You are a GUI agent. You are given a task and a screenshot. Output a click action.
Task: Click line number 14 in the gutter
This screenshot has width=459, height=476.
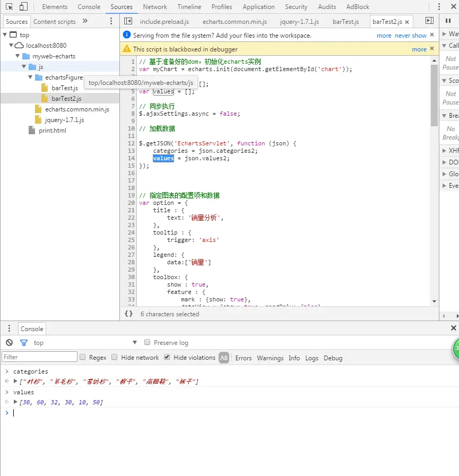tap(131, 158)
